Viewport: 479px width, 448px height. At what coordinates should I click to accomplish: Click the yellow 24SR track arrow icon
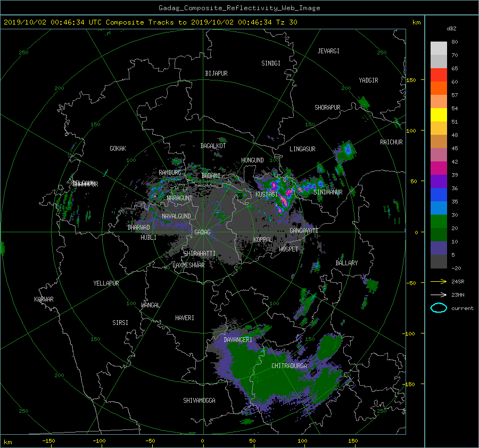click(439, 281)
